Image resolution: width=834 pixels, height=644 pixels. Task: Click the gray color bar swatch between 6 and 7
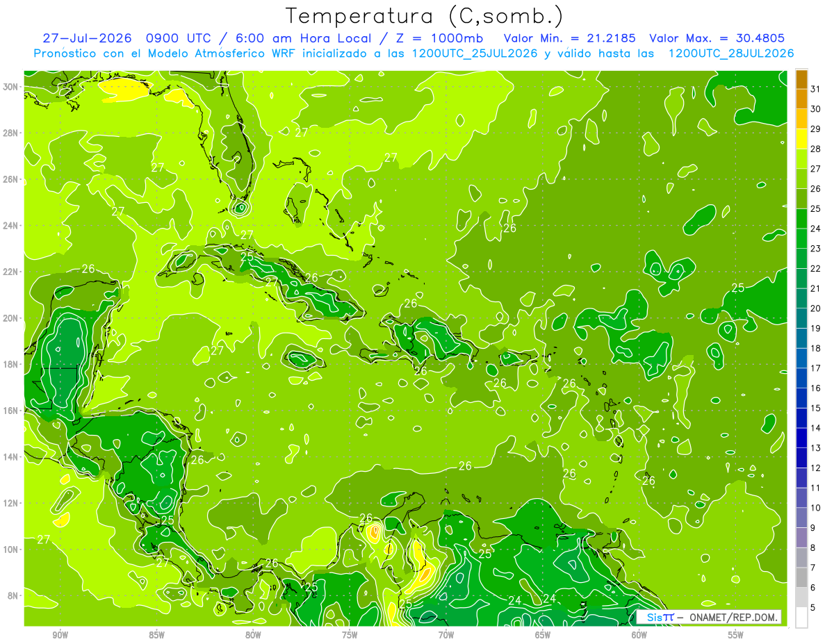pyautogui.click(x=802, y=577)
